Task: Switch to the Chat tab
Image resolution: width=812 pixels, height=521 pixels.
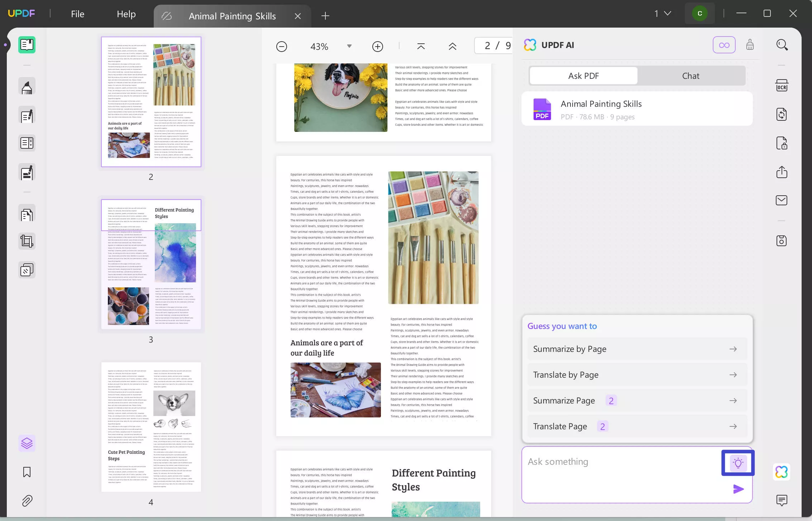Action: point(691,76)
